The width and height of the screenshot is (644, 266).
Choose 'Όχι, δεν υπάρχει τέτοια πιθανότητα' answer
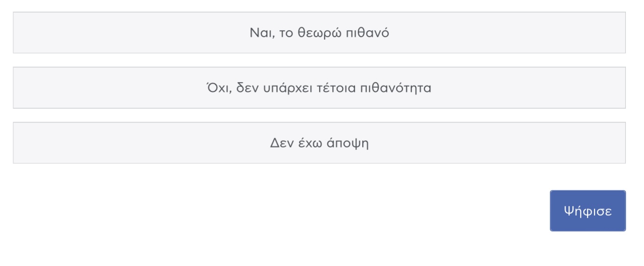pos(319,88)
